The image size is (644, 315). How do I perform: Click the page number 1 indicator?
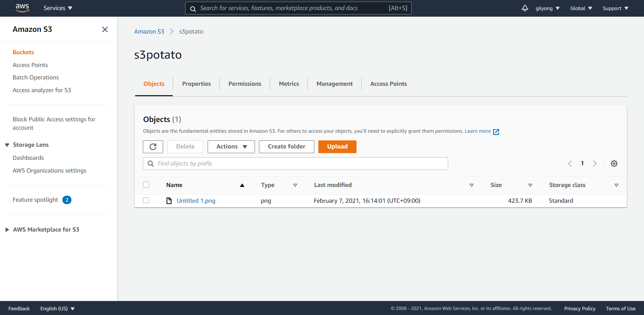(582, 163)
